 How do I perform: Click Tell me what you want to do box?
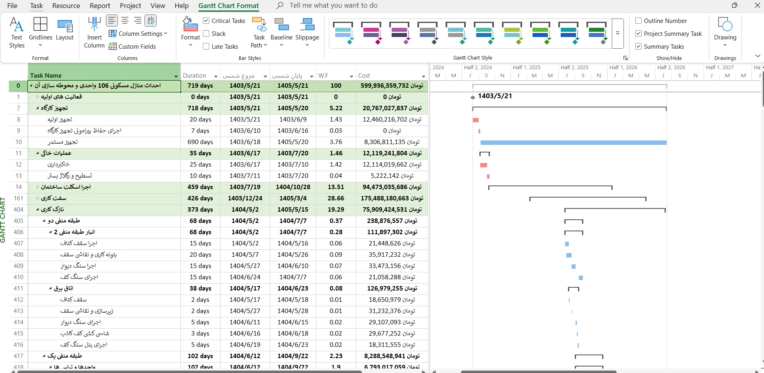(x=333, y=6)
